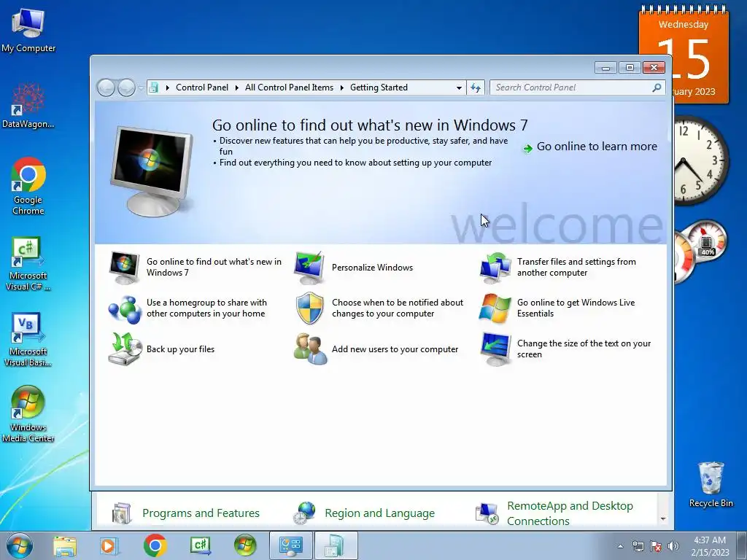Click the shield icon for notification settings

(309, 308)
